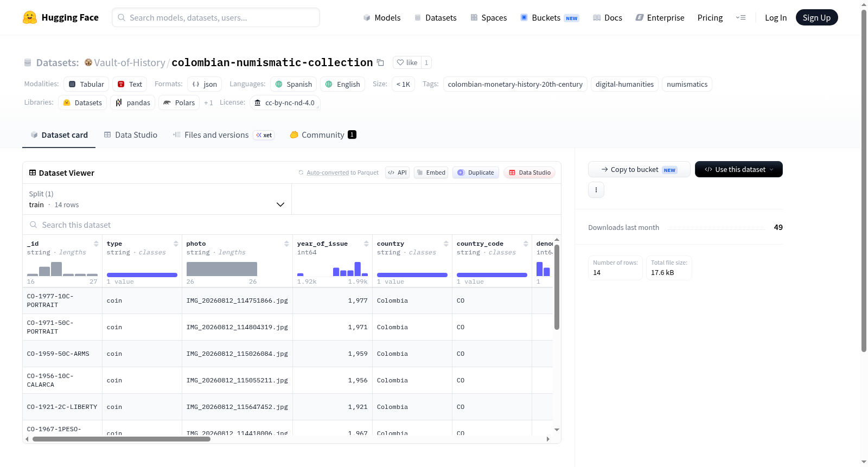
Task: Switch to the Dataset card tab
Action: click(59, 135)
